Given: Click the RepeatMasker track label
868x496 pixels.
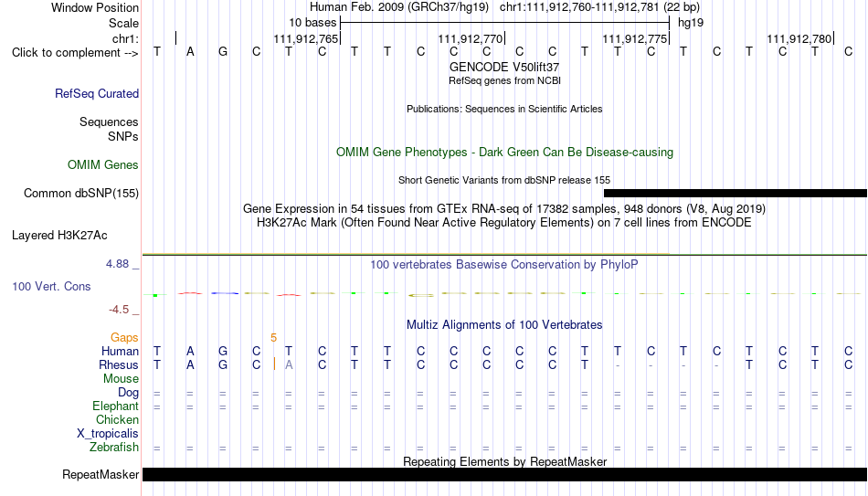Looking at the screenshot, I should [101, 475].
